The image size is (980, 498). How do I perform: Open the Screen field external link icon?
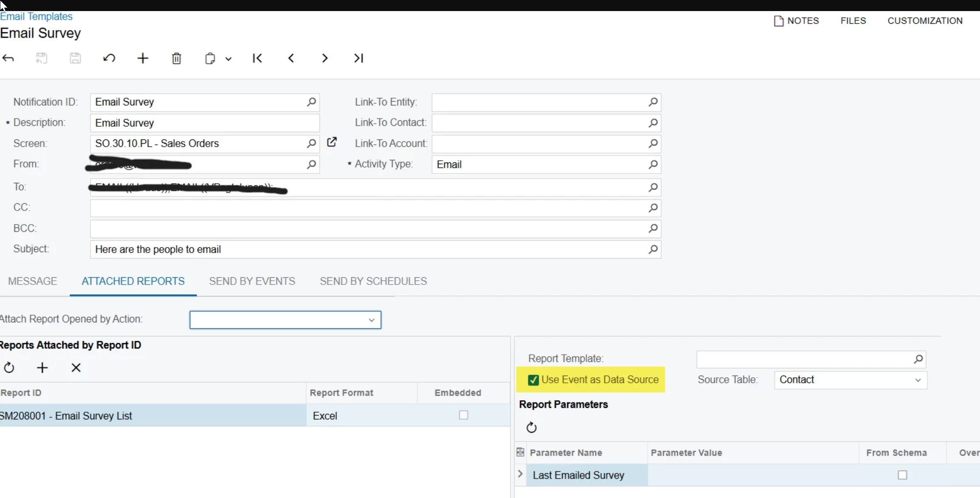coord(332,142)
